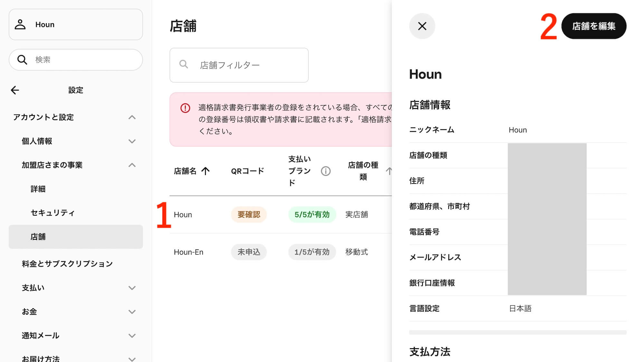
Task: Click the person icon in the Houn account box
Action: 20,24
